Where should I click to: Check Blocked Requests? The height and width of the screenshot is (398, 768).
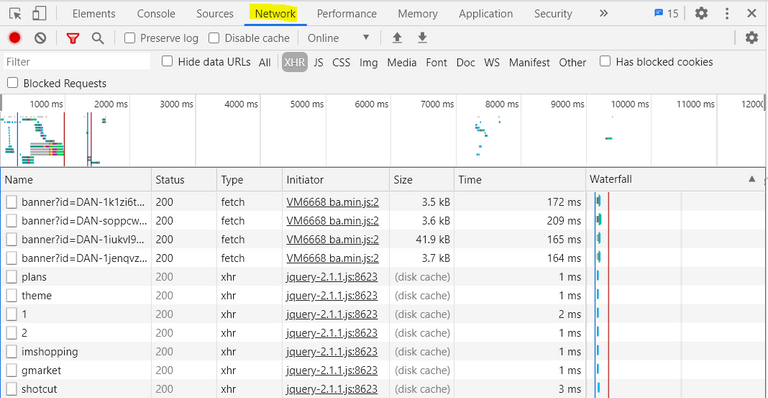tap(13, 83)
